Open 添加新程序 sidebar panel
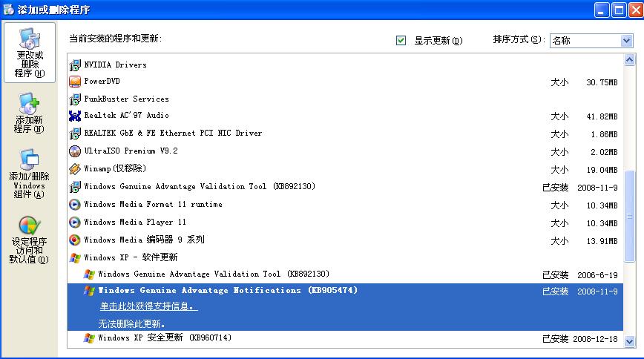Screen dimensions: 644x359 29,113
